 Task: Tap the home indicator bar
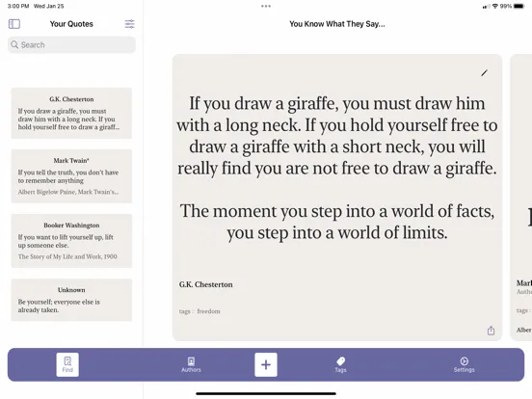[266, 393]
